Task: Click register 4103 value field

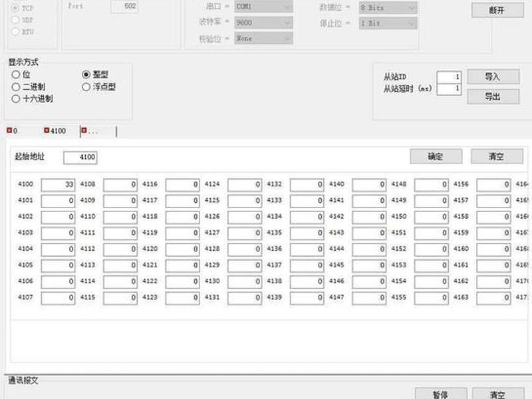Action: [58, 233]
